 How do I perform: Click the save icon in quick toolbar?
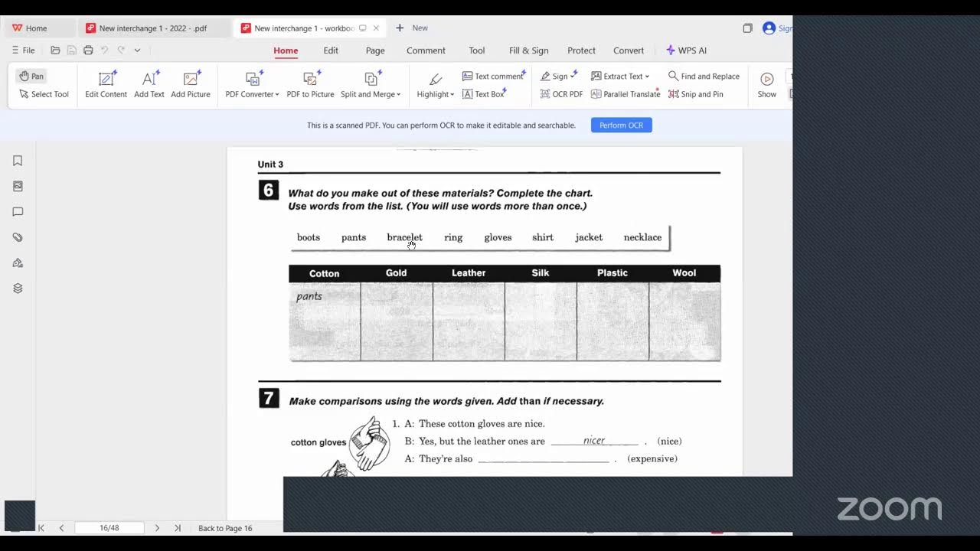[x=71, y=51]
